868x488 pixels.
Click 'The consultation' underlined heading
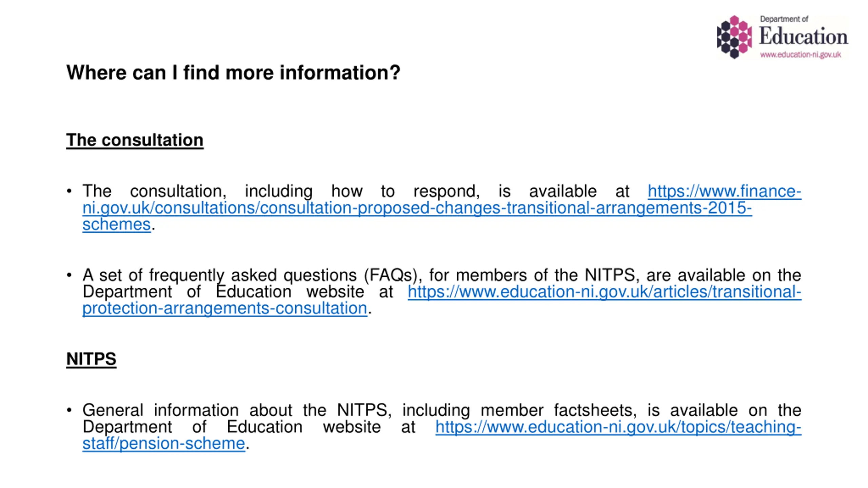click(x=135, y=140)
